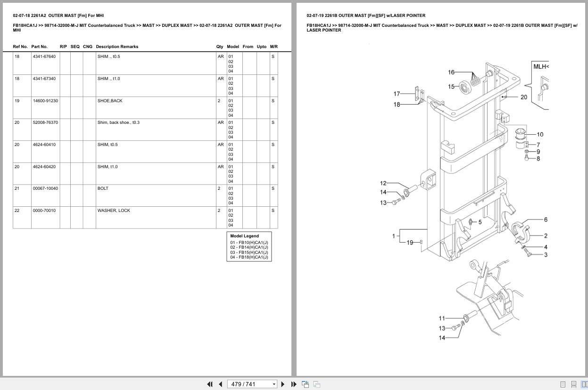The image size is (588, 390).
Task: Click the 'SHIM, t0.5' description
Action: click(x=108, y=145)
